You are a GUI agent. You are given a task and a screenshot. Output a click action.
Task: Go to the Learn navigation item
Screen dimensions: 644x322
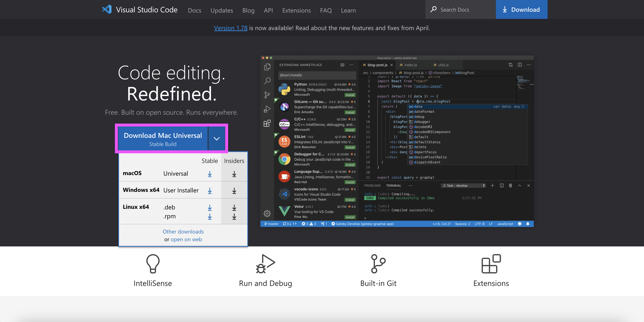[348, 10]
